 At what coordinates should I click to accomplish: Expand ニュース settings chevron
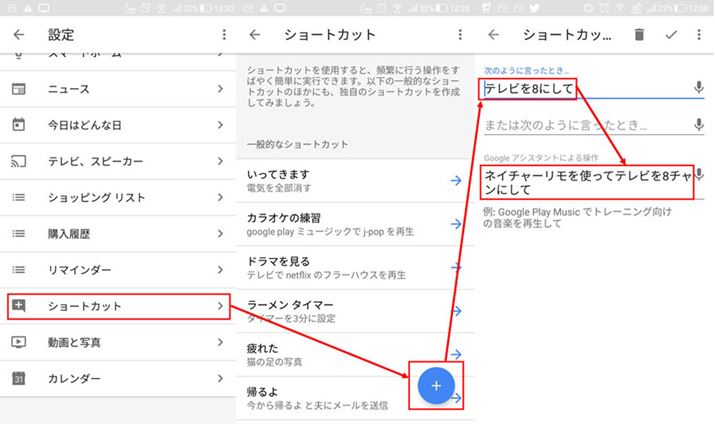coord(220,89)
